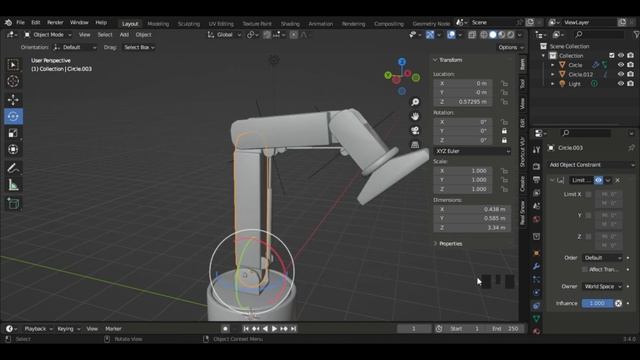Toggle Collection exclude checkbox
This screenshot has height=360, width=640.
(611, 56)
